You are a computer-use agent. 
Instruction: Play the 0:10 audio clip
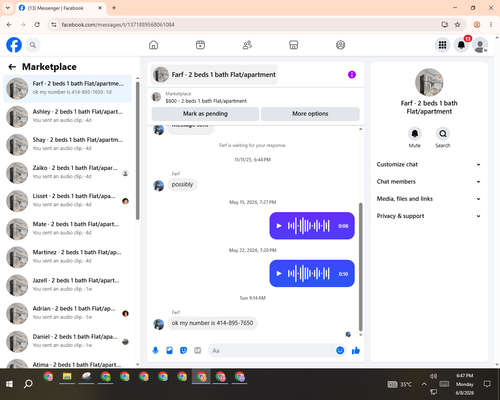[x=279, y=274]
